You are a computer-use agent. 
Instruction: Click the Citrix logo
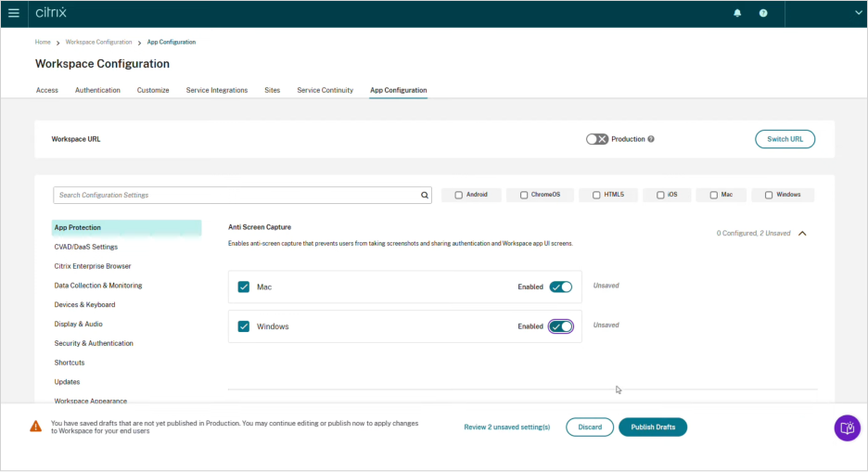click(x=51, y=13)
